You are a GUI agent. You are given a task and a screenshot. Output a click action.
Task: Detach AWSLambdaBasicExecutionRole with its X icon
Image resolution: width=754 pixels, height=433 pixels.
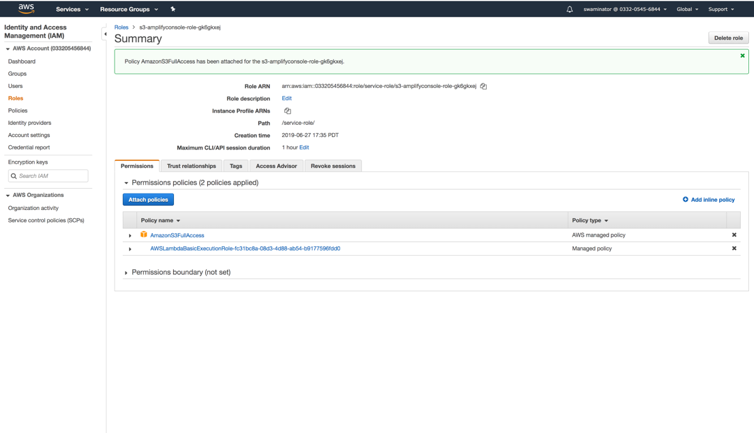[734, 248]
